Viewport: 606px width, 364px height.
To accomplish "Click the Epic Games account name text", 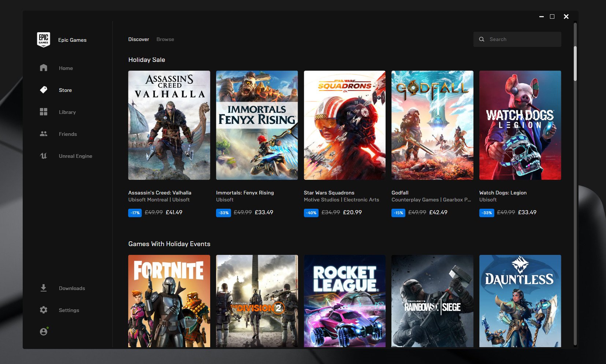I will tap(72, 40).
